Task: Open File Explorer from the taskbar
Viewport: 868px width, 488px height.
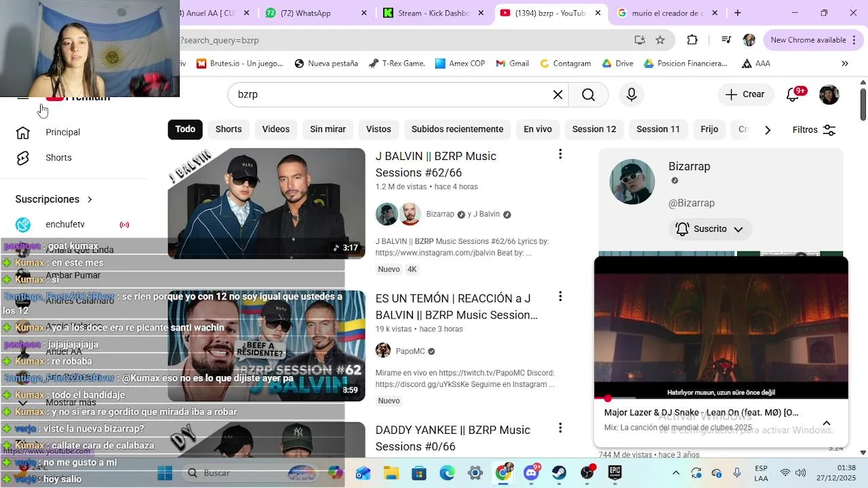Action: (x=391, y=472)
